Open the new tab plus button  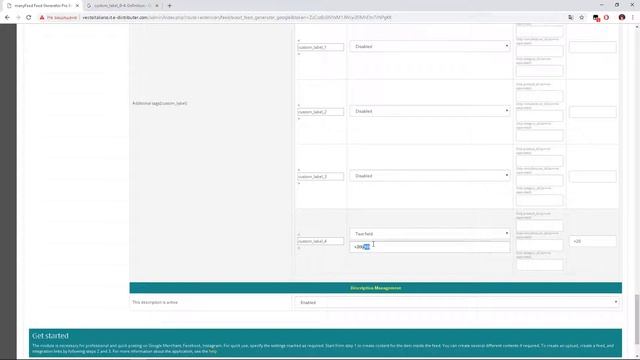click(170, 6)
